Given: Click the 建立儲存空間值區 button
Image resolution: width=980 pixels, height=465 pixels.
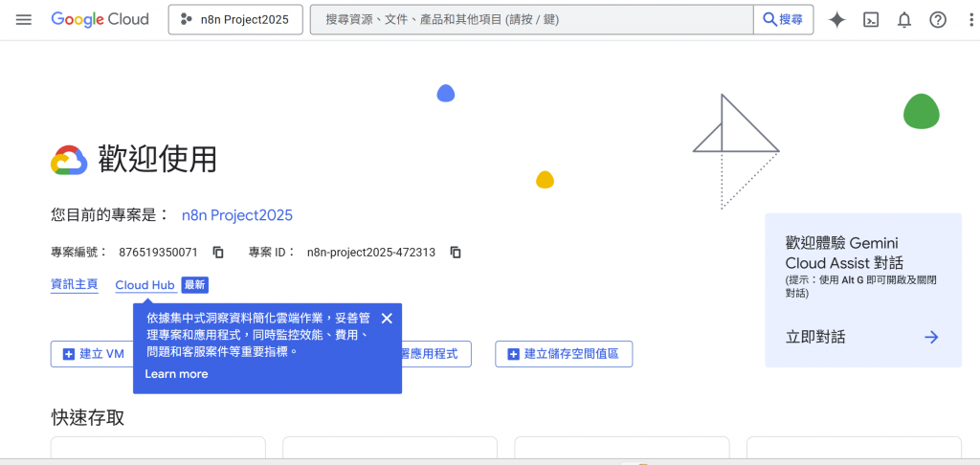Looking at the screenshot, I should (x=564, y=354).
